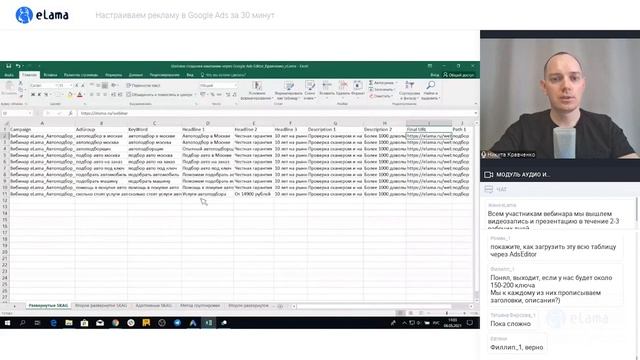Viewport: 640px width, 360px height.
Task: Select the Развернутые SKAG sheet tab
Action: pos(48,306)
